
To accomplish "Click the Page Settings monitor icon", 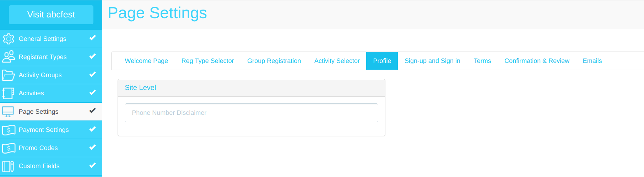I will coord(8,112).
